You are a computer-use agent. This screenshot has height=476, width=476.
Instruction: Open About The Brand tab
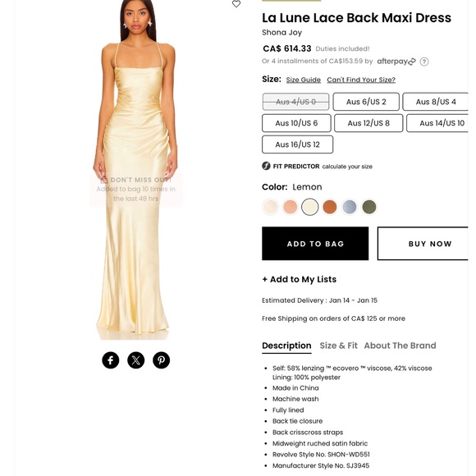coord(400,346)
